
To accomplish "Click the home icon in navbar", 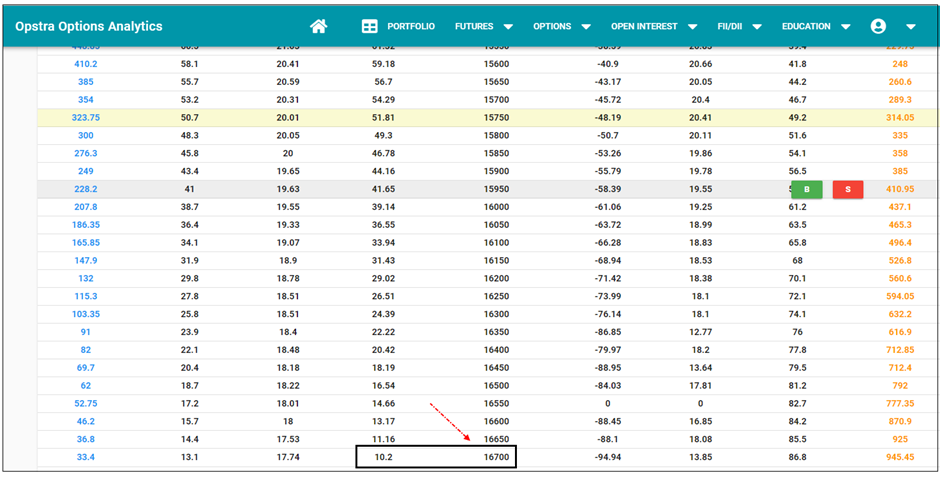I will 319,27.
